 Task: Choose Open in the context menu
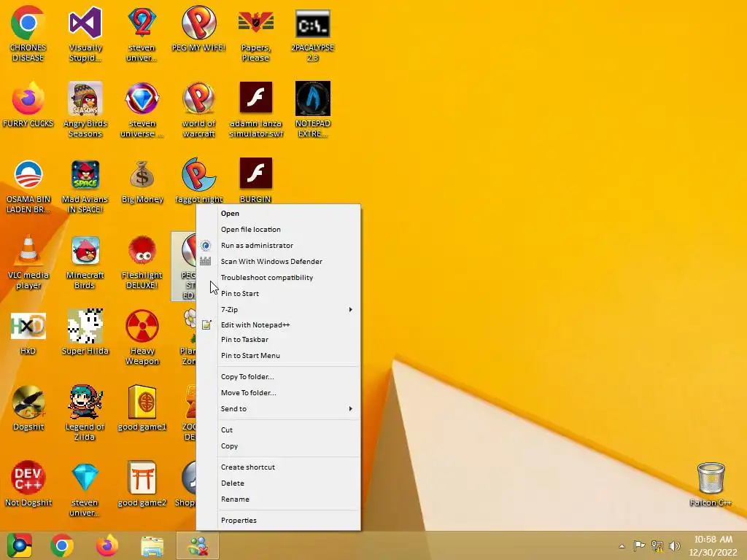point(279,214)
